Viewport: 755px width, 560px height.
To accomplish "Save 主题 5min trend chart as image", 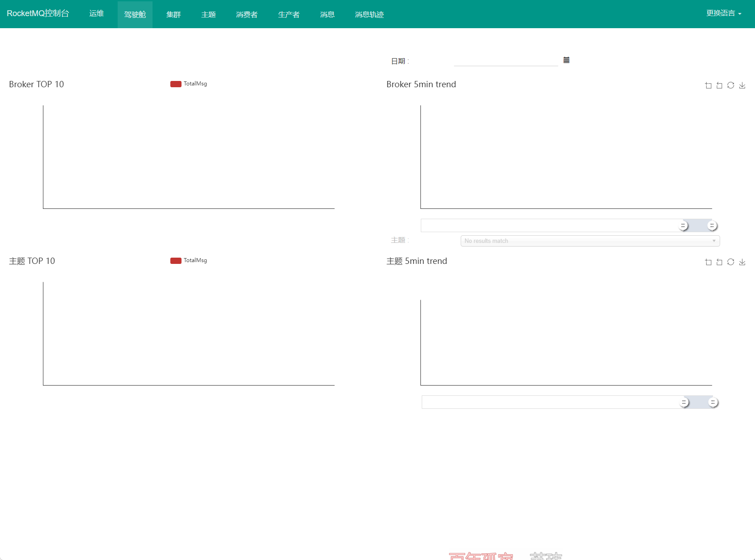I will coord(742,262).
